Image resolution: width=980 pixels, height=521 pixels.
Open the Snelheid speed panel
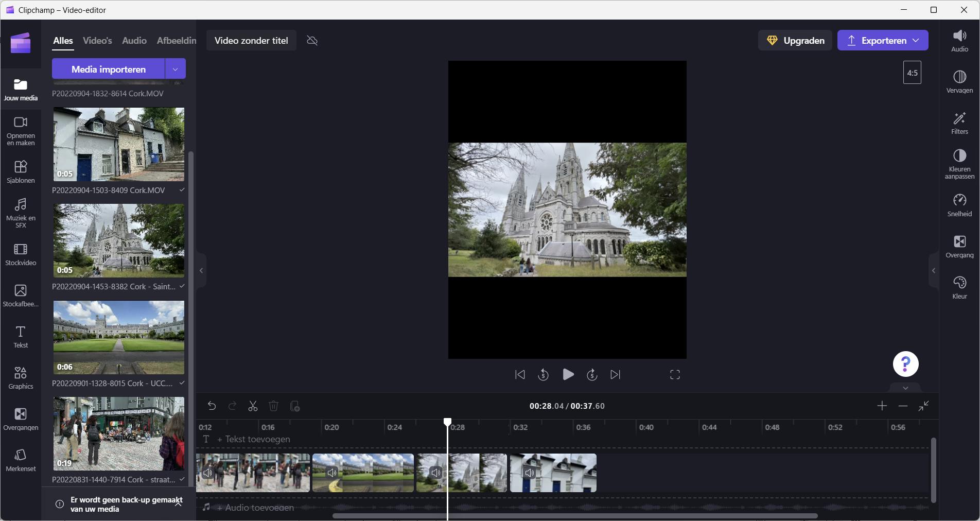(959, 205)
